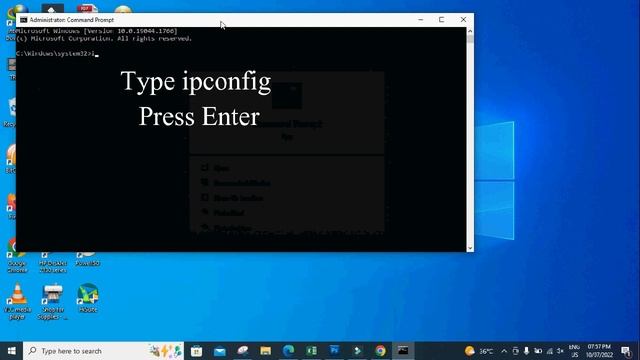Open the notification center icon
This screenshot has width=640, height=360.
pyautogui.click(x=626, y=351)
